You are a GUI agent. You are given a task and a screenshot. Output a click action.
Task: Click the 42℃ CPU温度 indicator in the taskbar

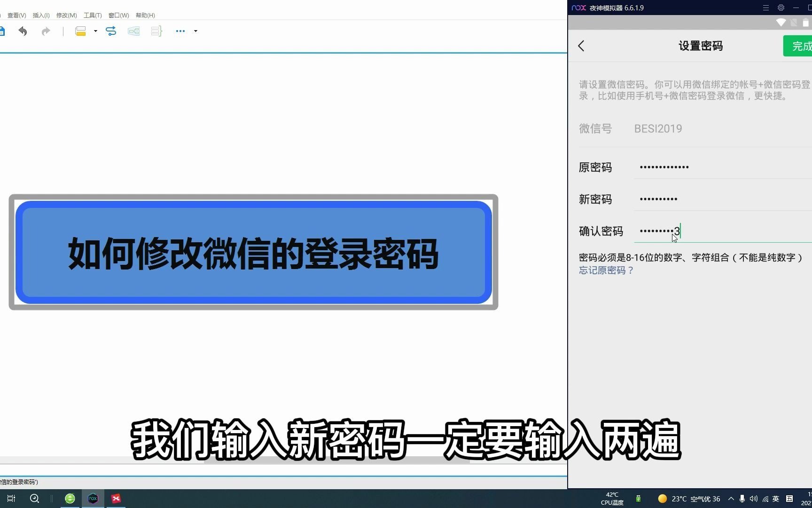point(612,499)
